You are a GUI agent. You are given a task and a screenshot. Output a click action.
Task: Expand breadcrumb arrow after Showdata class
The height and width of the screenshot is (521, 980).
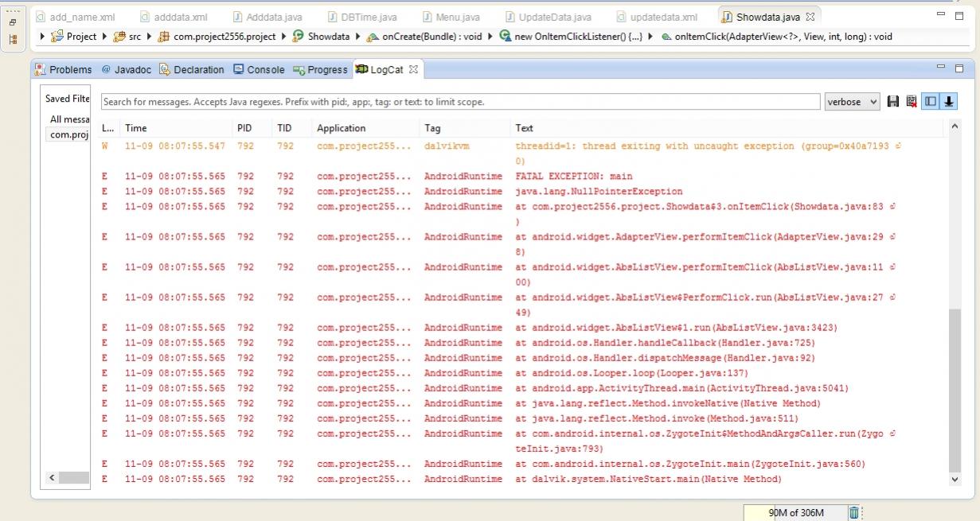pyautogui.click(x=358, y=37)
